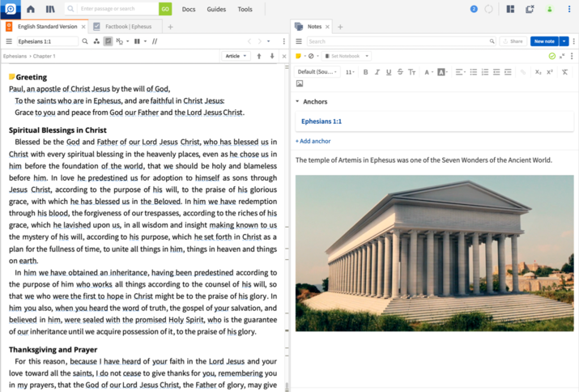This screenshot has height=392, width=579.
Task: Insert a numbered list
Action: (485, 72)
